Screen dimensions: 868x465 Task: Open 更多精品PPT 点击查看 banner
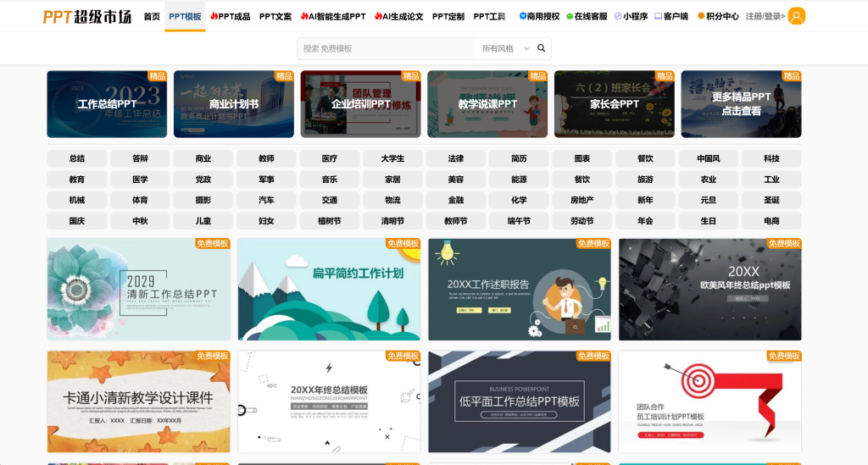tap(741, 104)
